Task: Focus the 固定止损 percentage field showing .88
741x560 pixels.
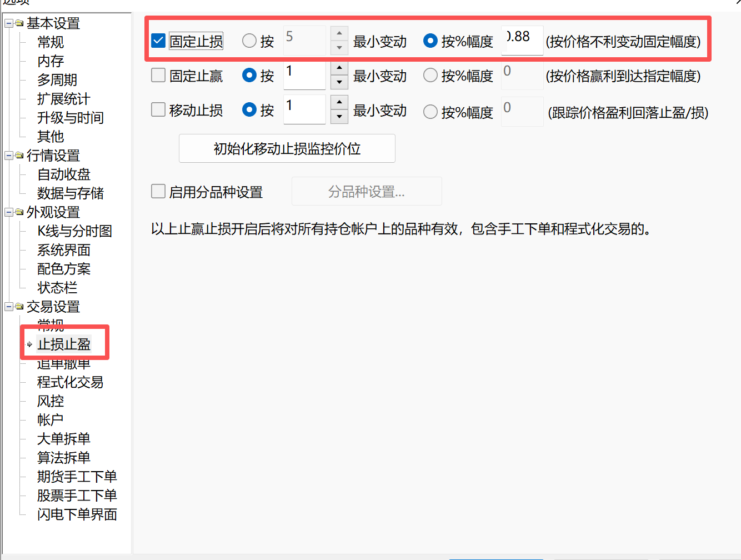Action: tap(522, 41)
